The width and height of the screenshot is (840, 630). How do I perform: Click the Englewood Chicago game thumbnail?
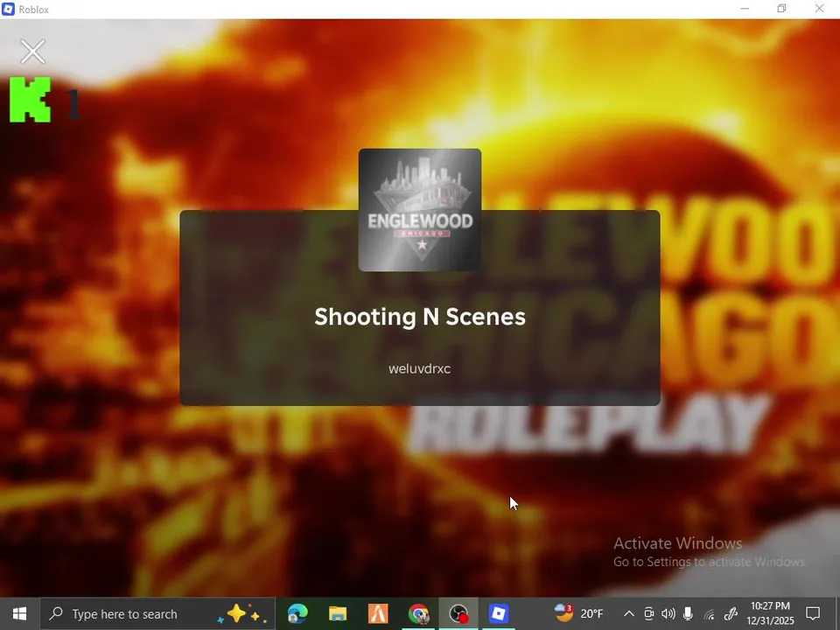[419, 210]
